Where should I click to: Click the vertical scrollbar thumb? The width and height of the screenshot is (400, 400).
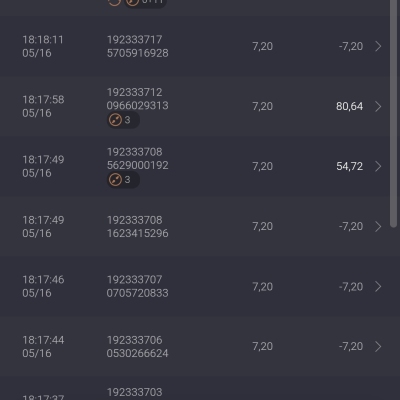[x=394, y=113]
